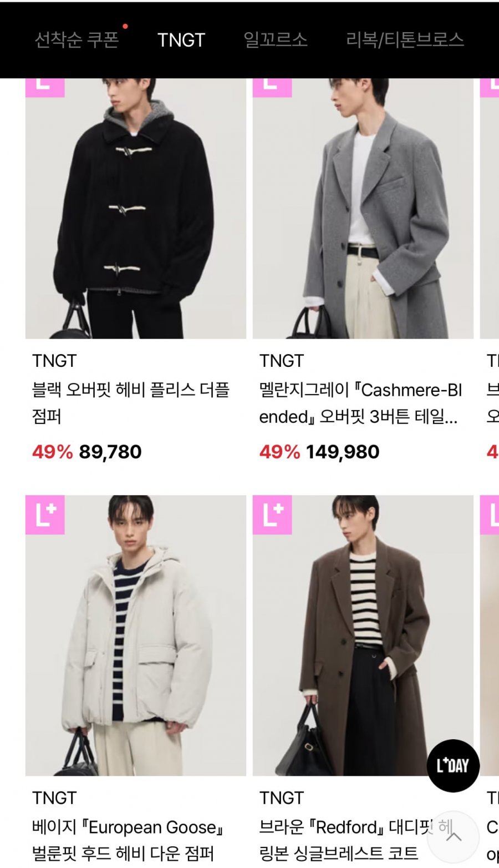Tap the L'DAY round black badge icon

[x=453, y=765]
